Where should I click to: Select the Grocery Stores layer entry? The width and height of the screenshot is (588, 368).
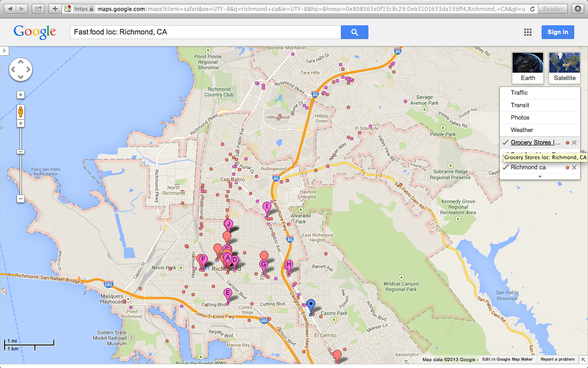pos(536,143)
